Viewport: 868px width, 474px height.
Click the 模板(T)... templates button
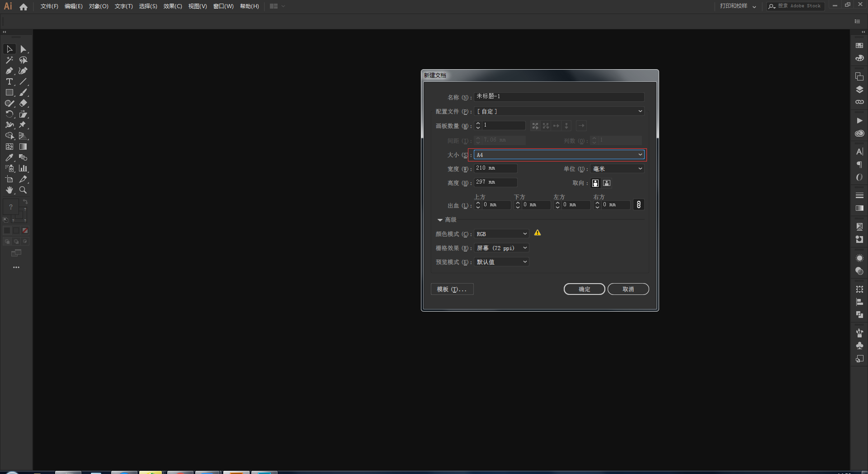tap(452, 289)
